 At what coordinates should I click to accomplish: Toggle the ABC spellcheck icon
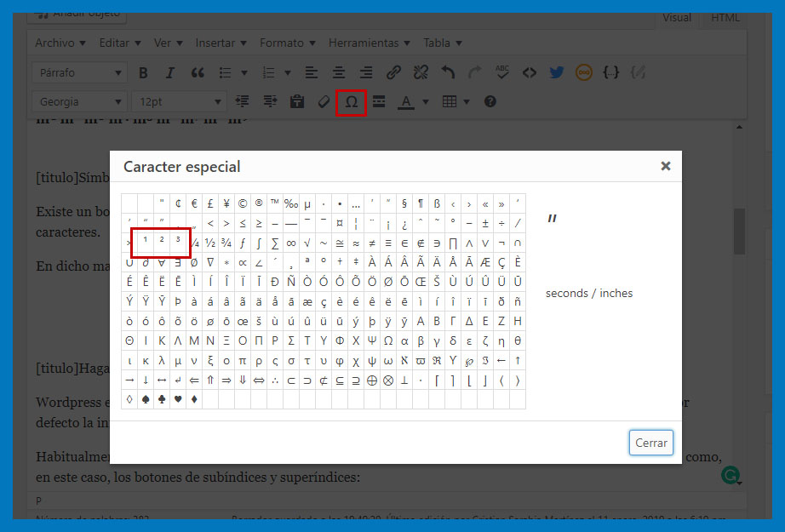click(502, 72)
